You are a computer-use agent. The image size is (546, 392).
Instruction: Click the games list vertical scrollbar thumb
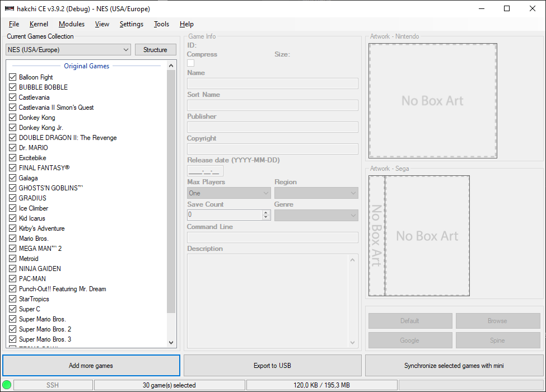tap(171, 192)
